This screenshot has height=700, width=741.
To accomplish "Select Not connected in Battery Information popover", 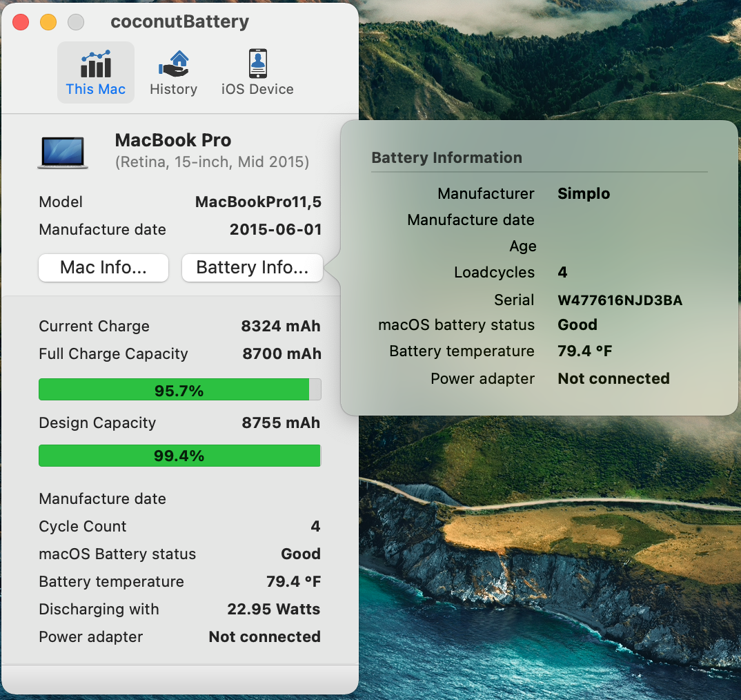I will tap(613, 378).
